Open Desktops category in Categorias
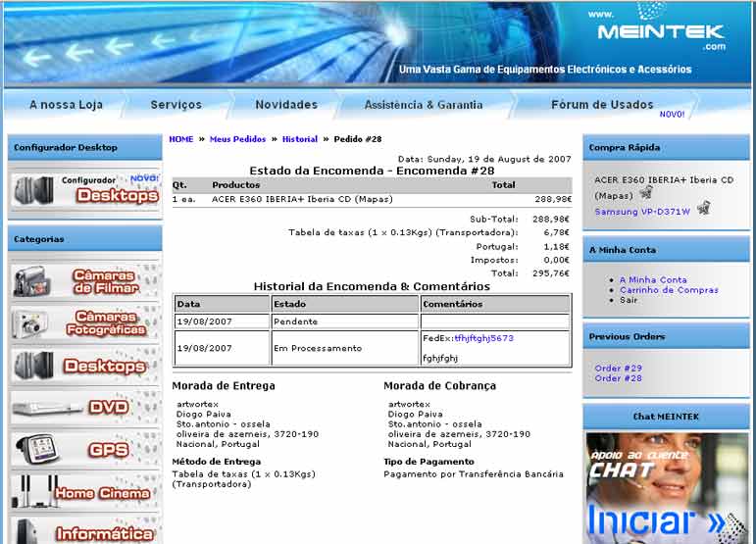Viewport: 756px width, 544px height. tap(85, 367)
